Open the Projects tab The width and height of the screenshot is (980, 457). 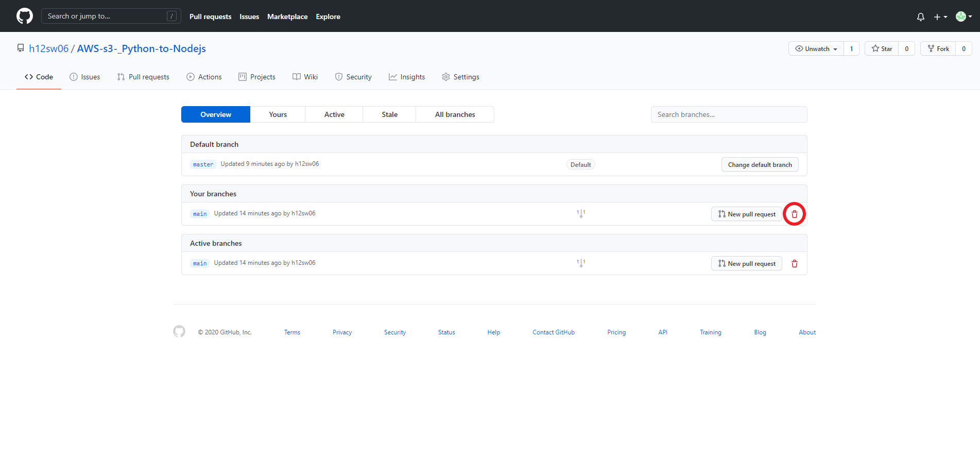tap(257, 77)
